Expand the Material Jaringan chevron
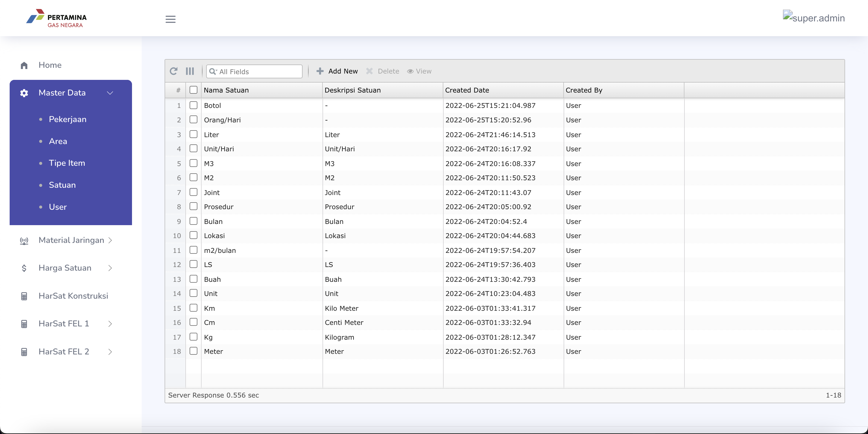 pos(110,240)
